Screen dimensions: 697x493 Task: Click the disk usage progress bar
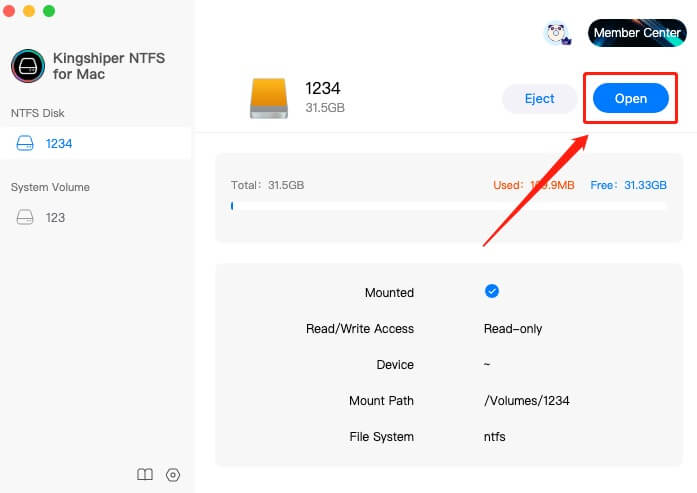449,206
